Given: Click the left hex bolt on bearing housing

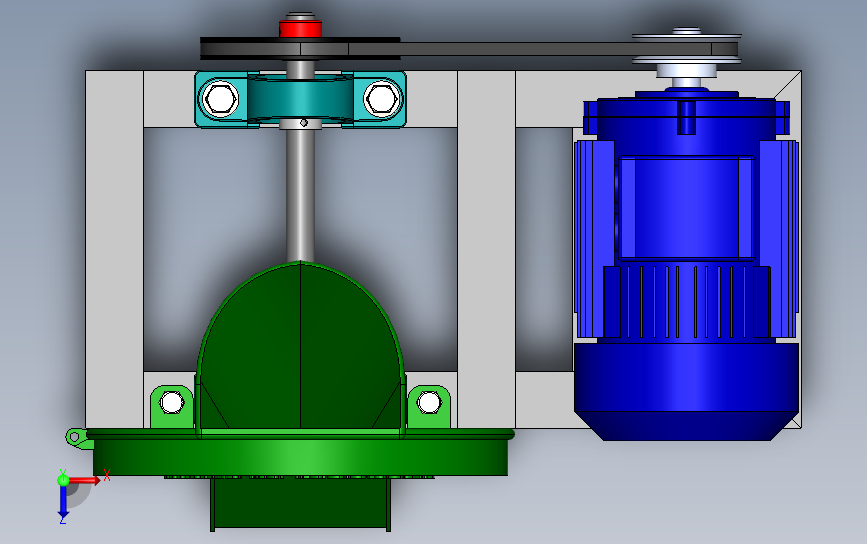Looking at the screenshot, I should coord(220,99).
